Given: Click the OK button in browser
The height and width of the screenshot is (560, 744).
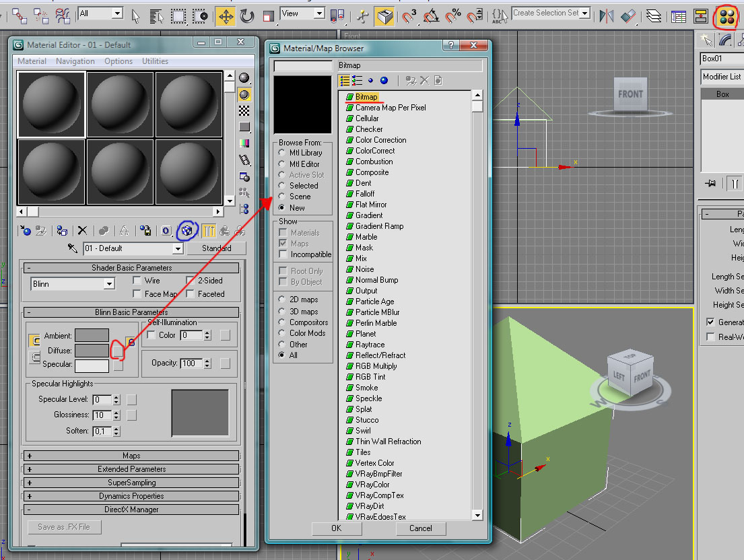Looking at the screenshot, I should pos(337,528).
